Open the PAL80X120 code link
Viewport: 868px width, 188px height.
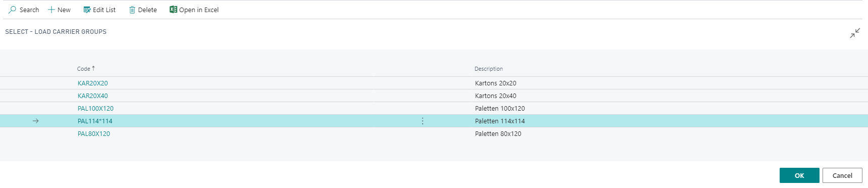[x=94, y=133]
